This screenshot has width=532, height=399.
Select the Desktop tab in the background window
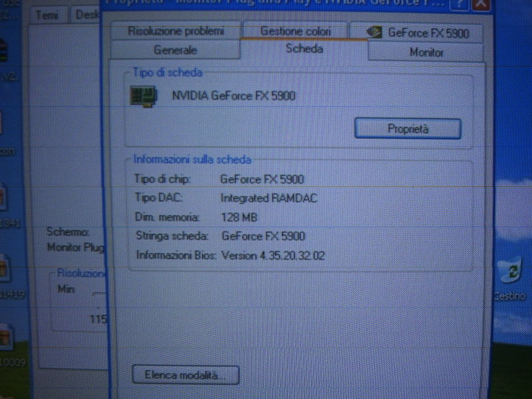click(86, 15)
